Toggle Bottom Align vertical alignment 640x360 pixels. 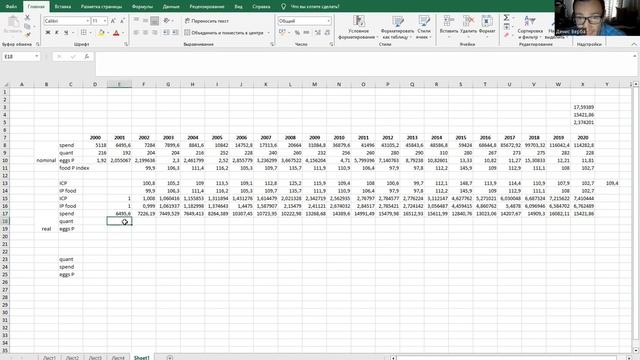click(154, 20)
